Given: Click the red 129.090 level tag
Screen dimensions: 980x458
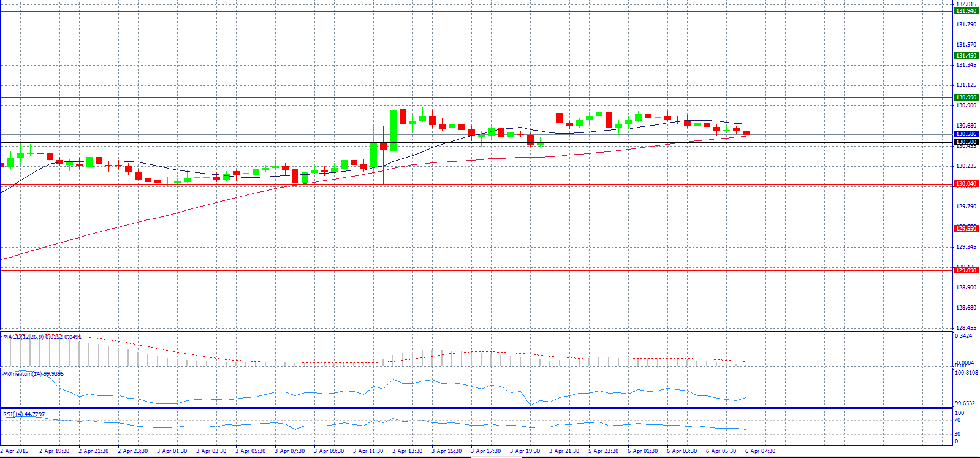Looking at the screenshot, I should point(967,270).
